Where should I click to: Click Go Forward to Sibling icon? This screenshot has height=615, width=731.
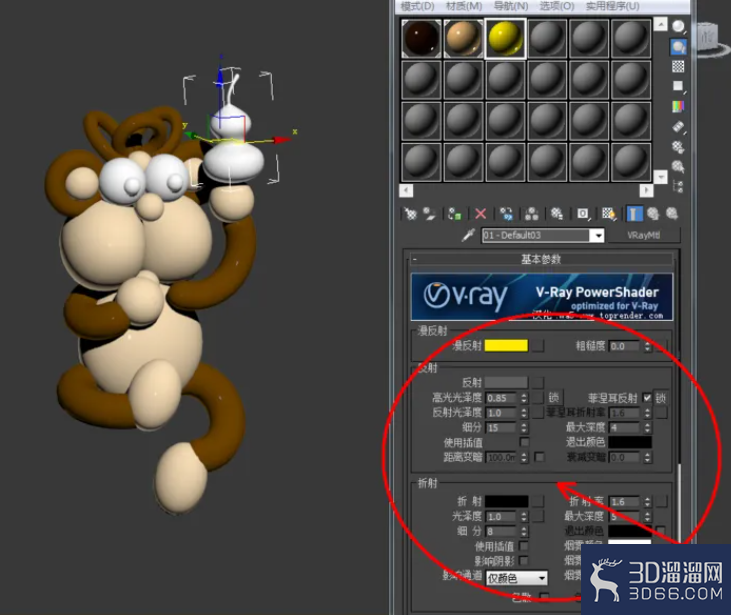point(672,214)
